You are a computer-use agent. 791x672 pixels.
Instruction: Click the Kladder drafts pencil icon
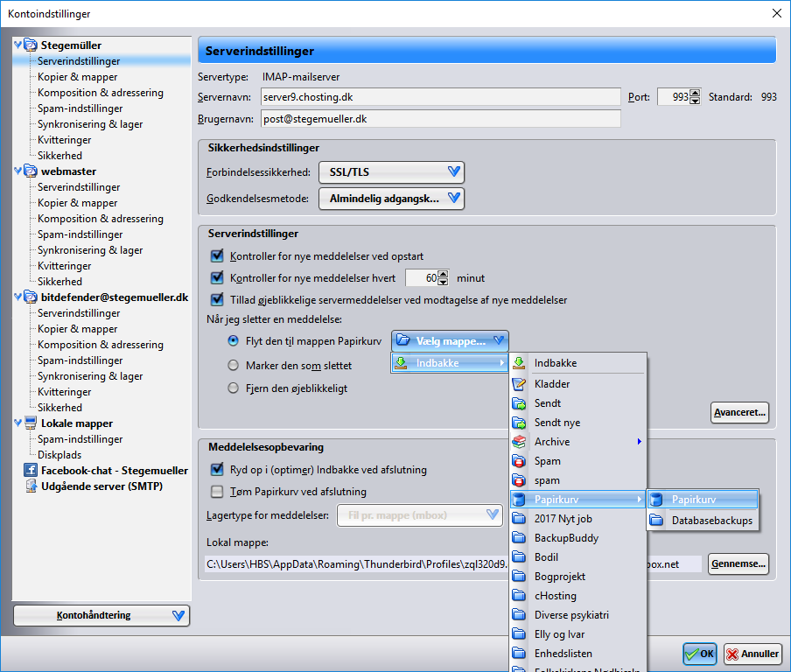pyautogui.click(x=519, y=384)
